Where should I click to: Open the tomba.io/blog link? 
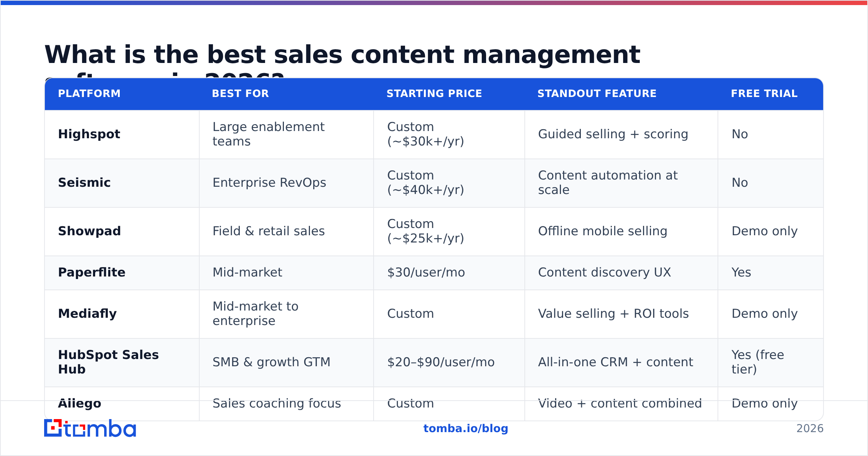point(465,428)
